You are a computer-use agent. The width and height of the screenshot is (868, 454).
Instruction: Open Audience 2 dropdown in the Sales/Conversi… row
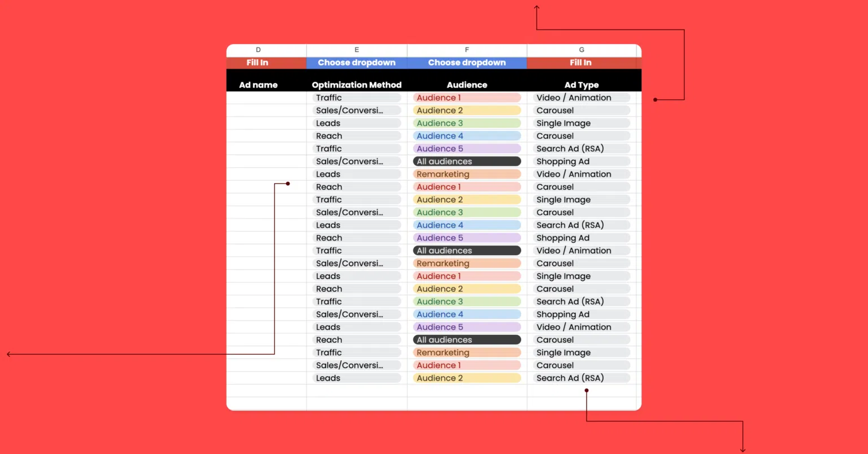(x=467, y=111)
